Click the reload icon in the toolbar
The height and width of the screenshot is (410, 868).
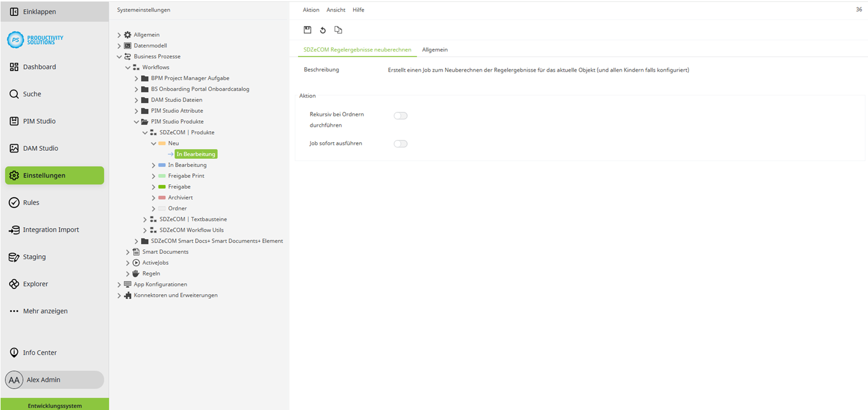(323, 29)
